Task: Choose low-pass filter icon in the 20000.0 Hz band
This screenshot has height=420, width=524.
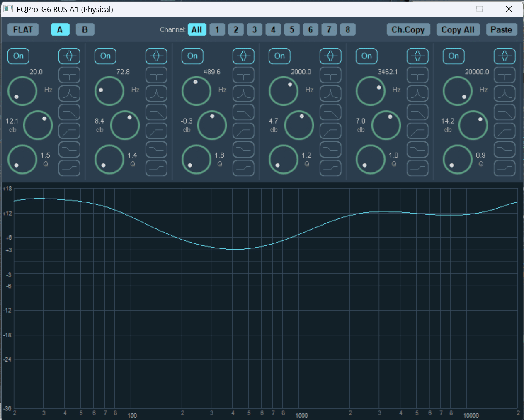Action: tap(505, 112)
